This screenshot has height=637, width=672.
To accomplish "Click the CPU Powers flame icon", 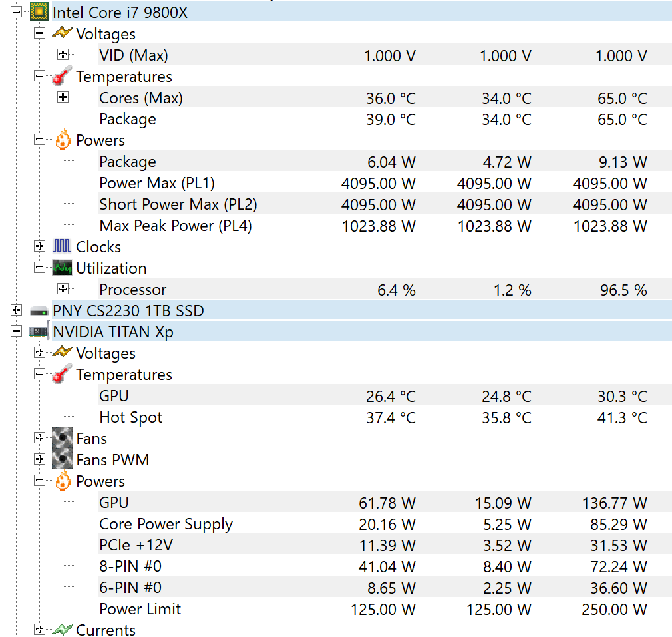I will pyautogui.click(x=63, y=139).
